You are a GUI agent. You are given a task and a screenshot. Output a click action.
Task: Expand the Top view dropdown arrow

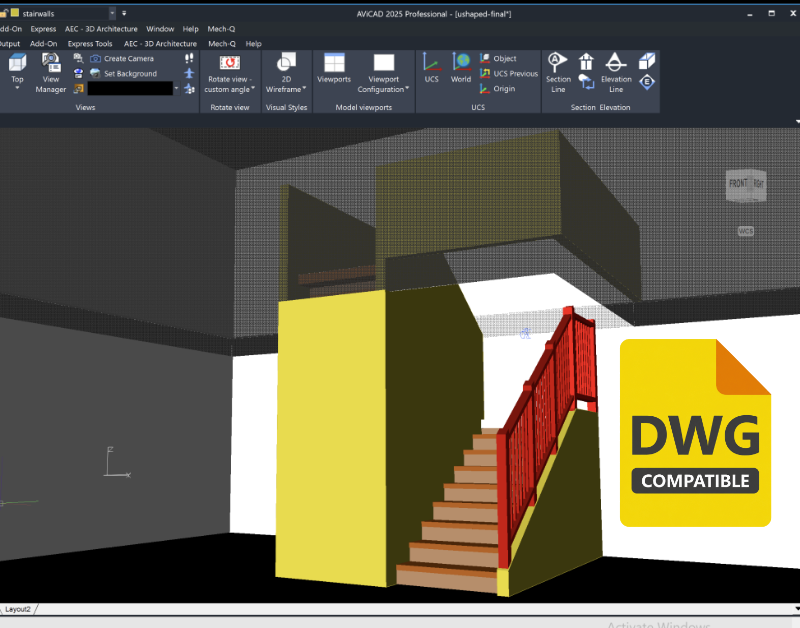[17, 89]
